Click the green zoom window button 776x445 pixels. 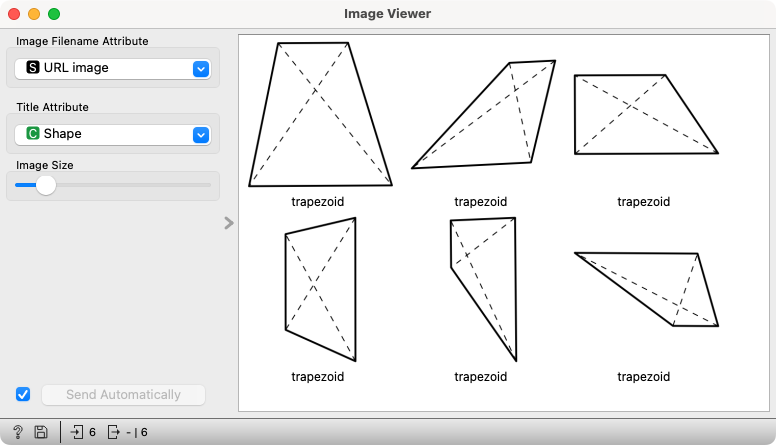54,14
